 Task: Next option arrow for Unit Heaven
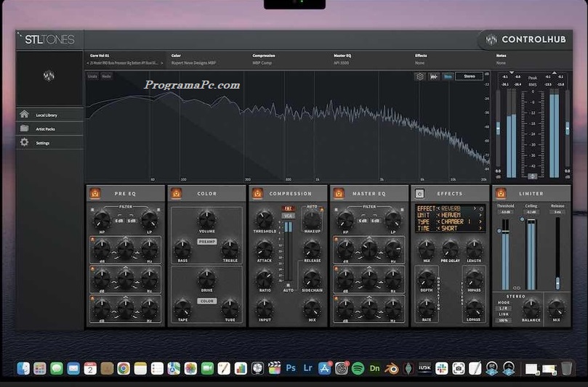(480, 216)
